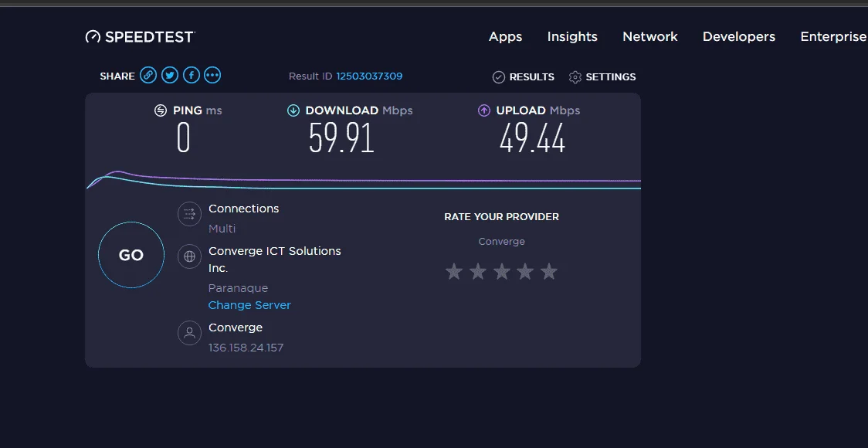Click the speed graph line

tap(364, 181)
